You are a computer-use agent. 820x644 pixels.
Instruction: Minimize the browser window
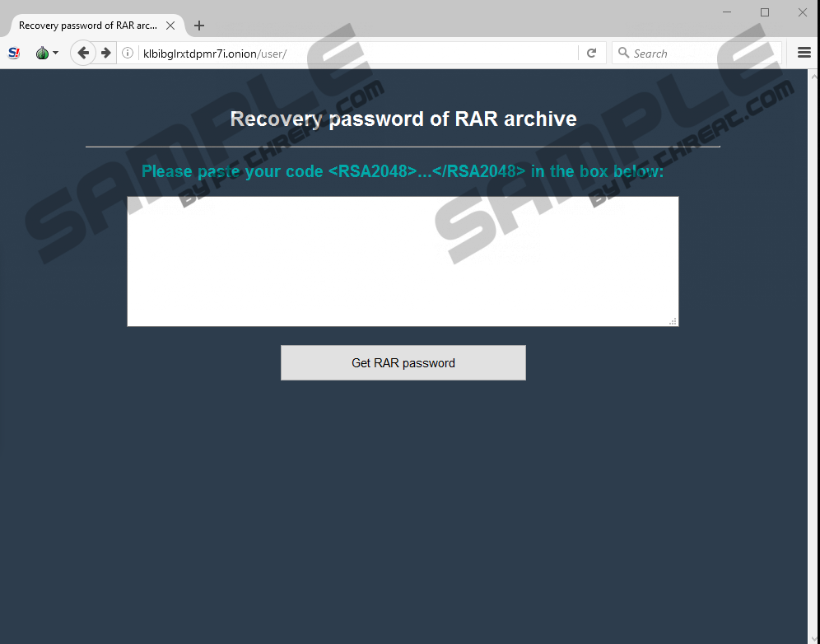[x=727, y=12]
